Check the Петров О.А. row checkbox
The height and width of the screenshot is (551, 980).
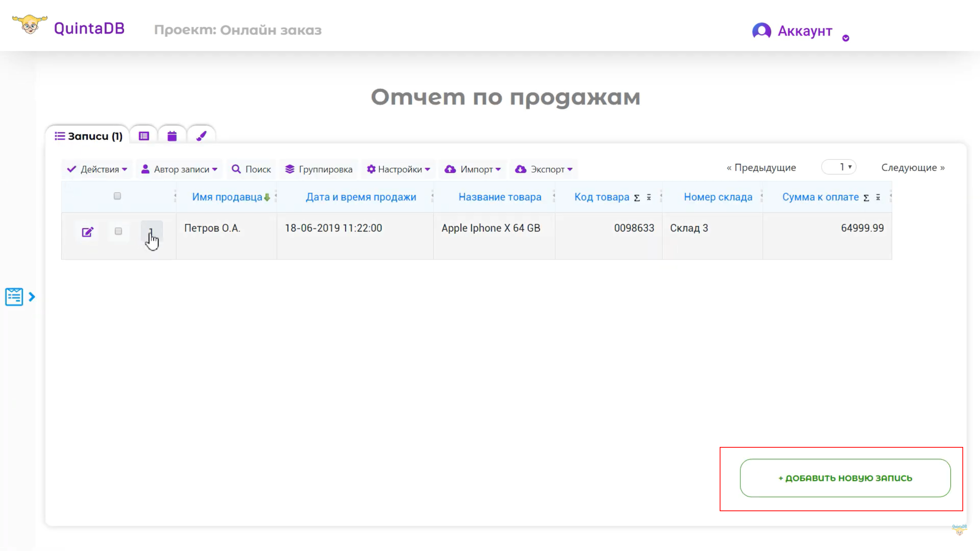coord(118,231)
